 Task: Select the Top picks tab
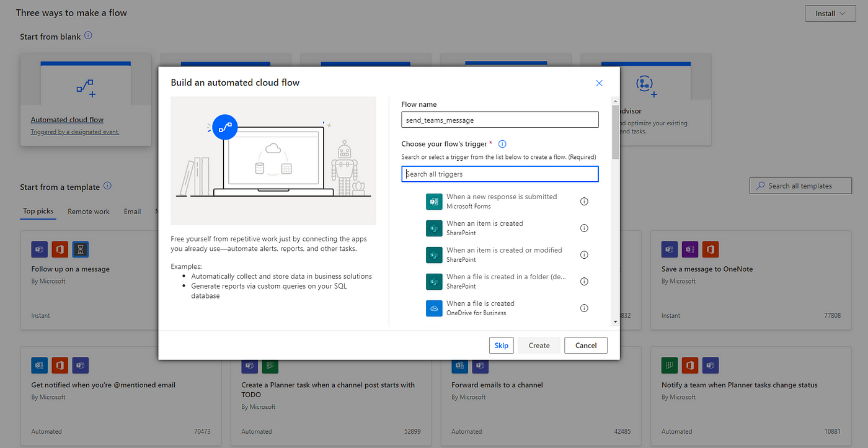38,212
